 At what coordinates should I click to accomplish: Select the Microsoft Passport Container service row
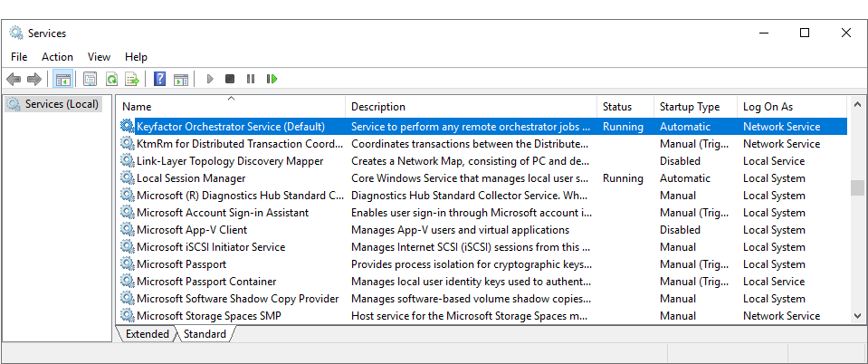point(206,282)
